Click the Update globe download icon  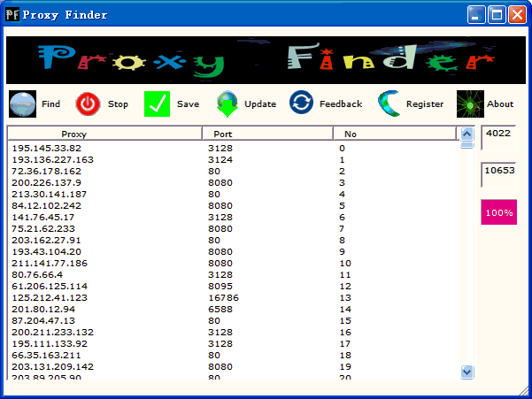point(227,104)
